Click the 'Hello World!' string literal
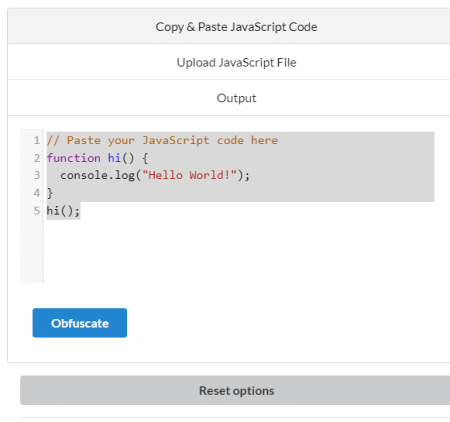The width and height of the screenshot is (450, 422). click(189, 175)
